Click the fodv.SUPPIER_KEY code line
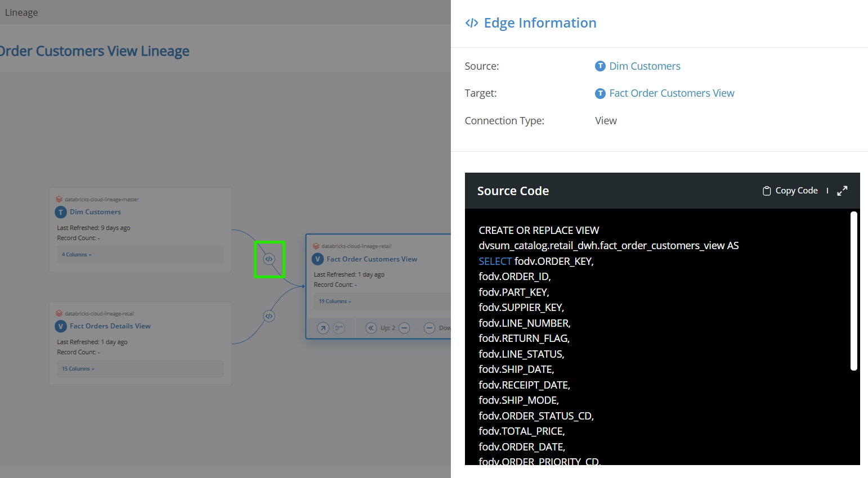Screen dimensions: 868x478 [521, 308]
